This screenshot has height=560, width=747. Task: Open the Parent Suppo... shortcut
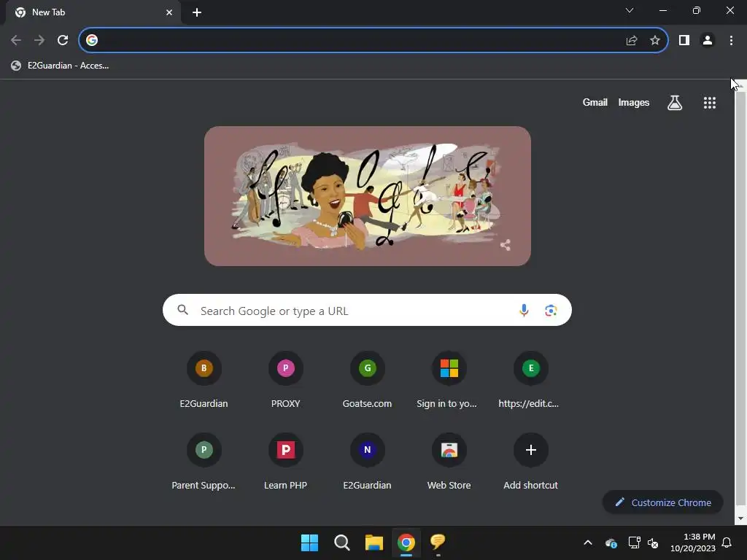204,462
